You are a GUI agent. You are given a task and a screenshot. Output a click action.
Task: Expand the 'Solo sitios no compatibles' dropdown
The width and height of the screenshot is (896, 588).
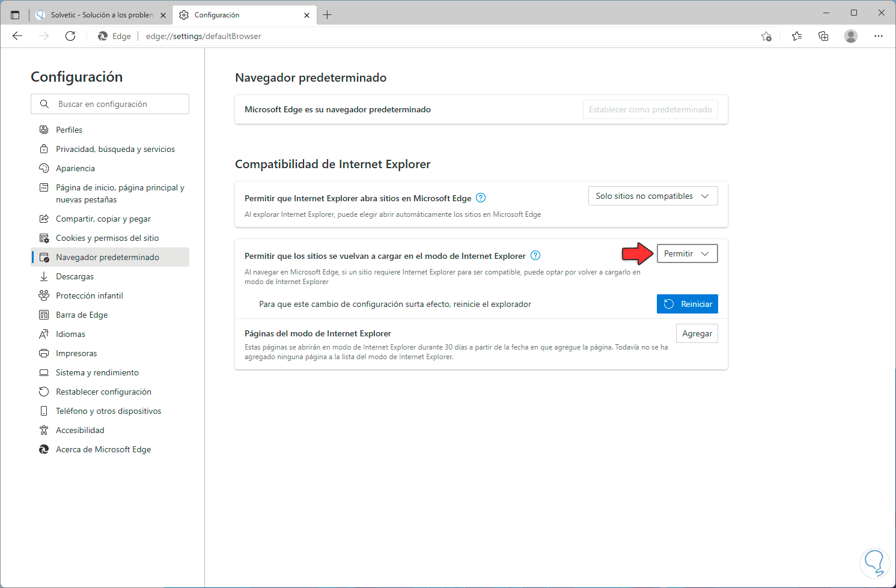[653, 196]
